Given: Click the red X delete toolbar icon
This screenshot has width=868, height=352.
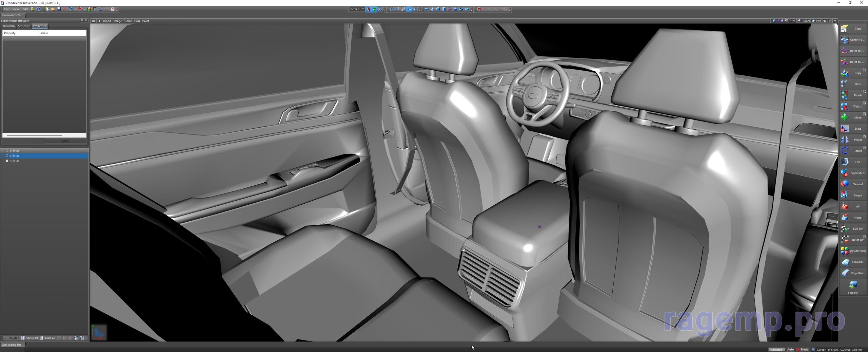Looking at the screenshot, I should click(64, 9).
